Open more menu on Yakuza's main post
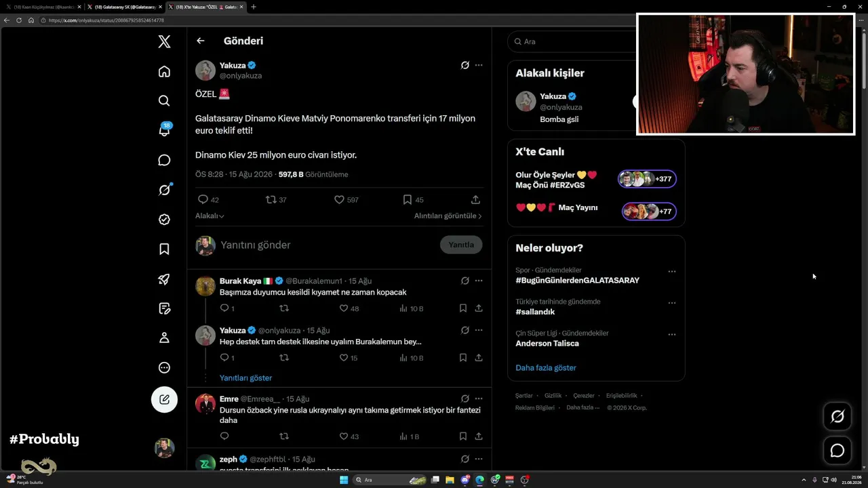The image size is (868, 488). [479, 65]
